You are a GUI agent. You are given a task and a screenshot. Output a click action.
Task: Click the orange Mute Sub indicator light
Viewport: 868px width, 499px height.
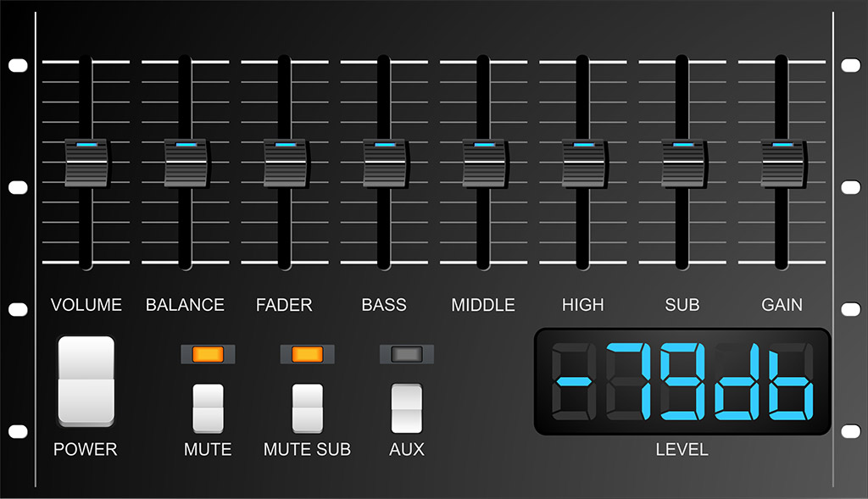(x=308, y=354)
